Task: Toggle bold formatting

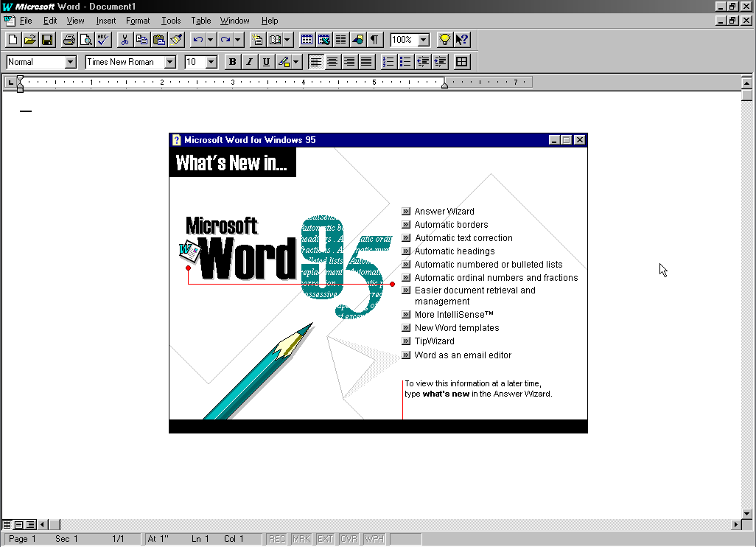Action: (232, 61)
